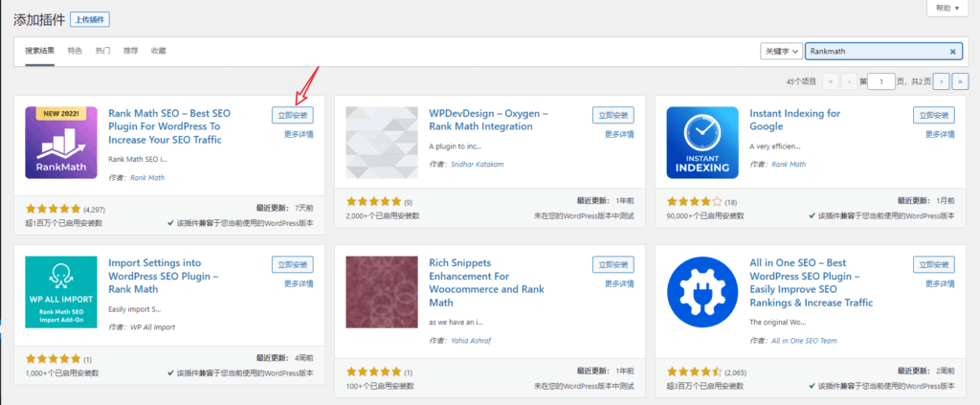Open author link Sridhar Katakam
Viewport: 980px width, 405px height.
tap(477, 164)
